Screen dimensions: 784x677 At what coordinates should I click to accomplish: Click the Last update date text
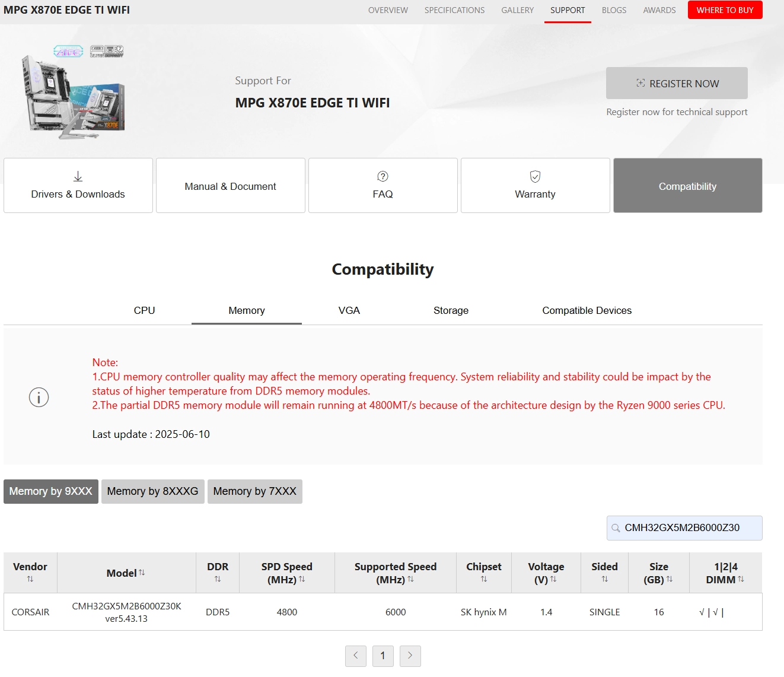point(151,434)
